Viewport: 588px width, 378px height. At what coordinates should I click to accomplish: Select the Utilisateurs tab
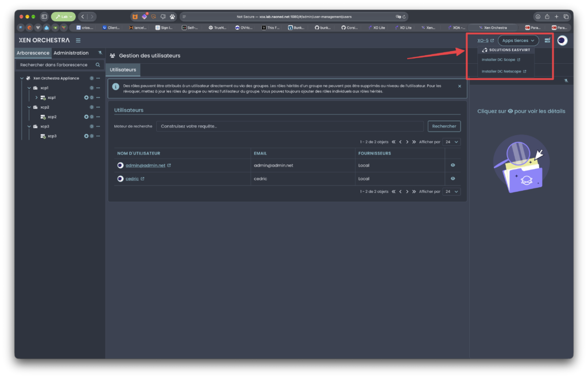(123, 70)
